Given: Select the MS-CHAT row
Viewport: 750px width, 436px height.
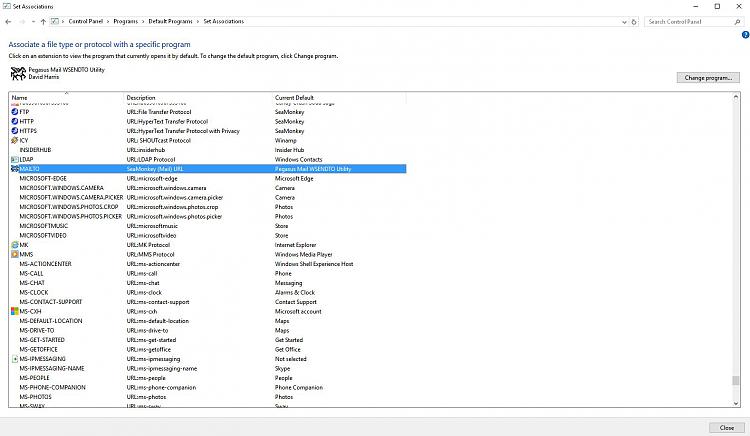Looking at the screenshot, I should tap(208, 283).
